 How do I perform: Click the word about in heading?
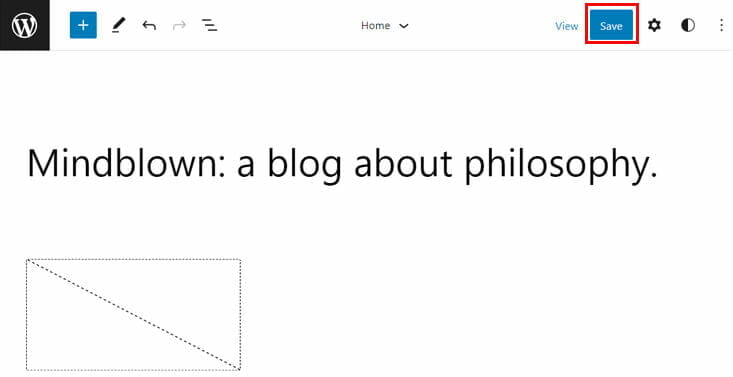click(x=403, y=162)
